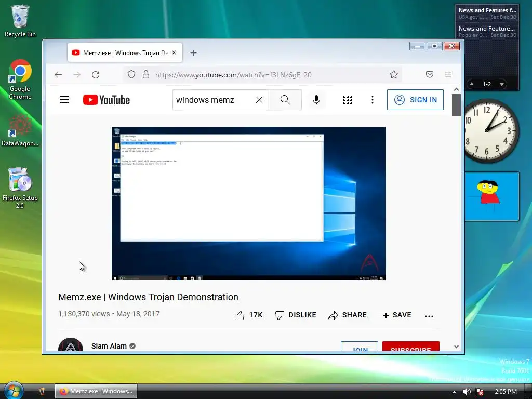Open a new browser tab
532x399 pixels.
[193, 52]
